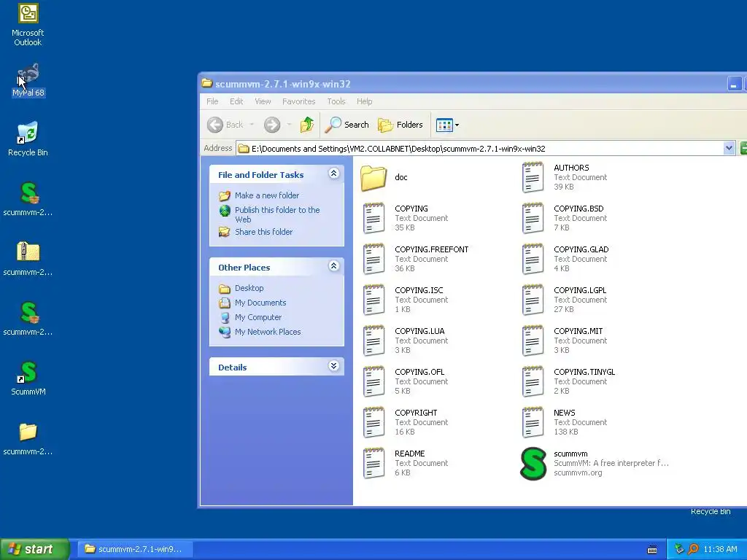Select the COPYING.TINYGL file icon

tap(533, 381)
